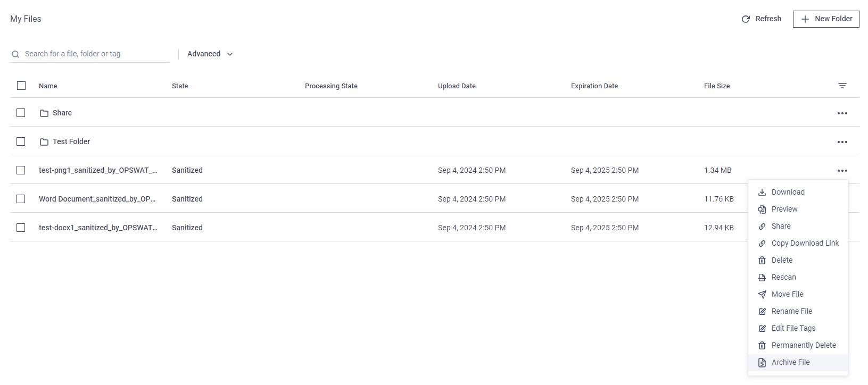This screenshot has width=868, height=385.
Task: Click the New Folder button
Action: [826, 19]
